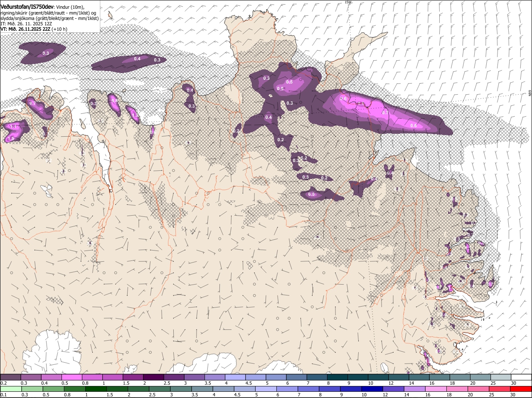The width and height of the screenshot is (532, 398).
Task: Choose the lower legend swatch starting at 1
Action: point(96,389)
